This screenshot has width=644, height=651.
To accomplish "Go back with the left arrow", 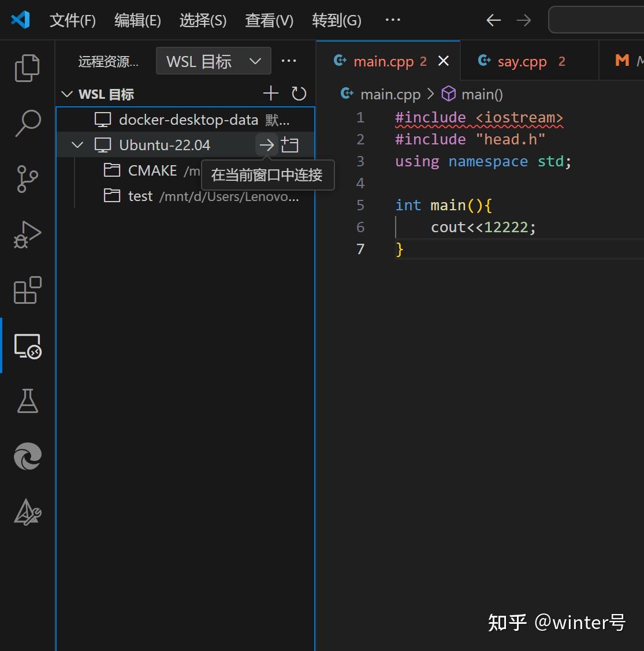I will tap(493, 20).
